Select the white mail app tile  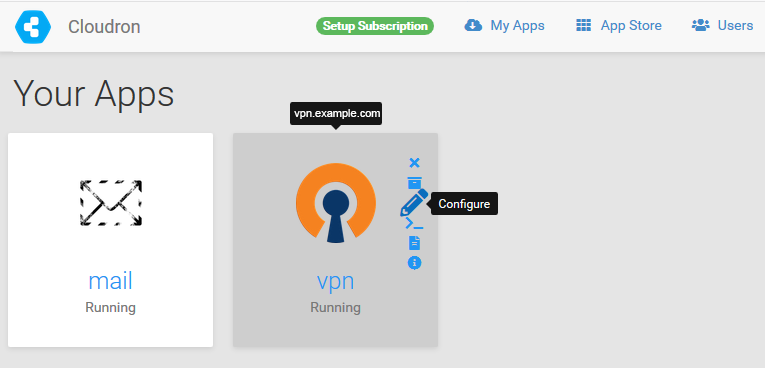coord(111,240)
